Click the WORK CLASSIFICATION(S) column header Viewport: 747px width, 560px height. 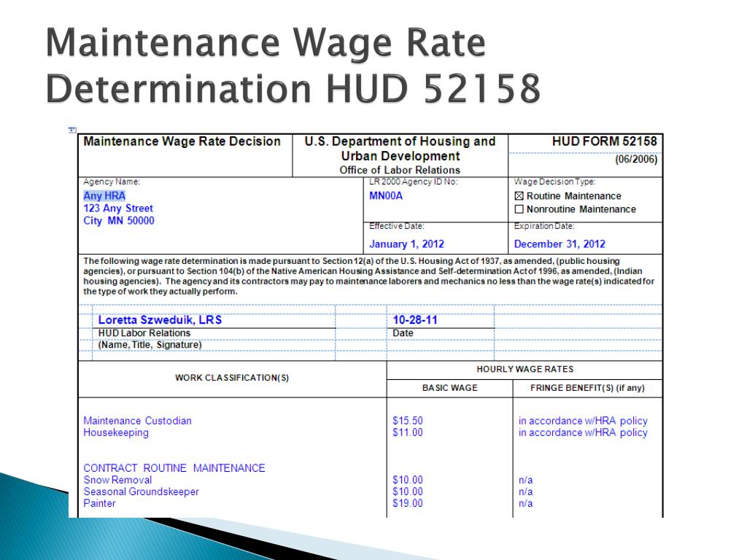(x=231, y=378)
